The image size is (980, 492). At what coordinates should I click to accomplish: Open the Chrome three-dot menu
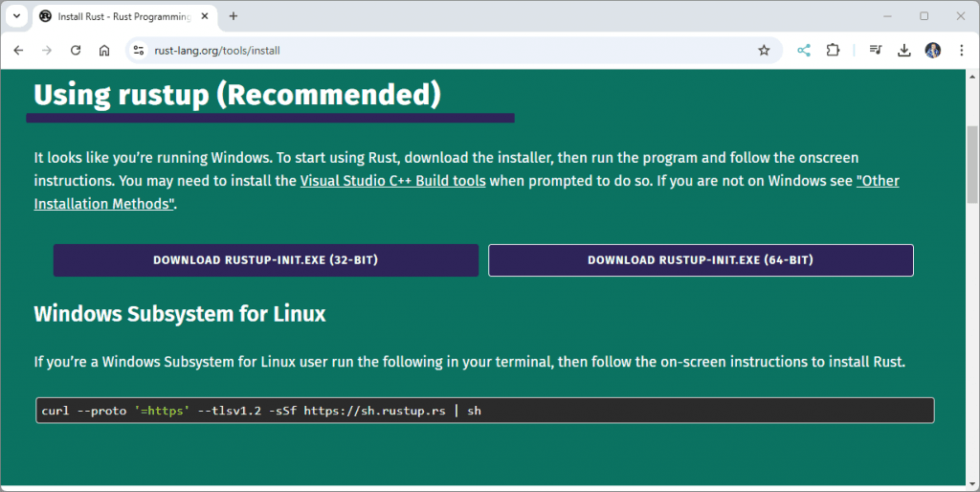[961, 51]
